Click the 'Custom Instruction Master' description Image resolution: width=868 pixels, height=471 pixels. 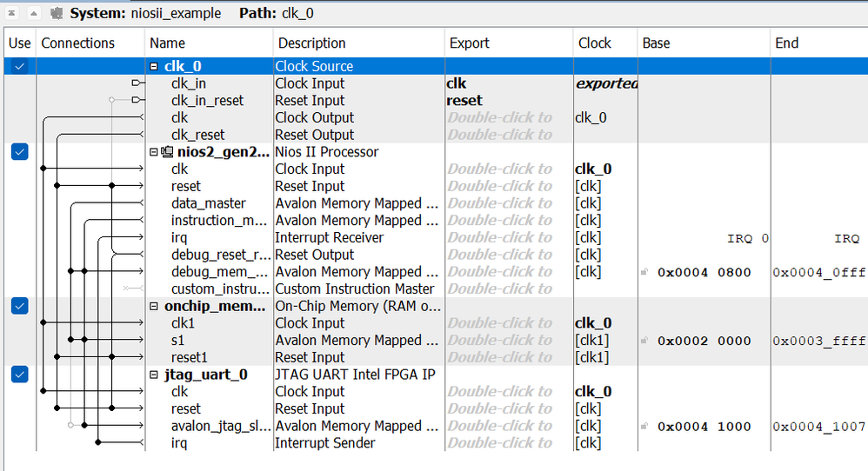coord(354,289)
